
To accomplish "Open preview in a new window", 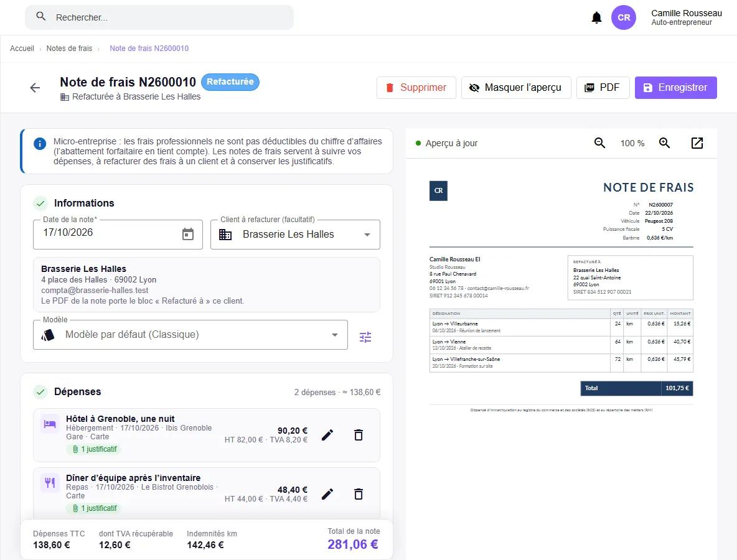I will click(x=697, y=143).
